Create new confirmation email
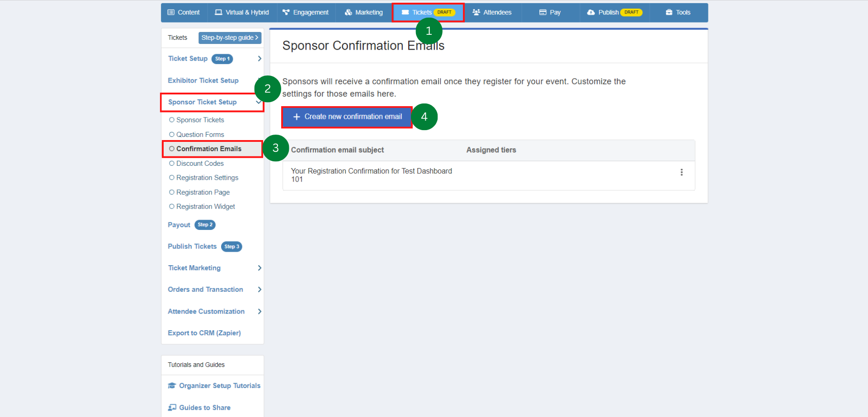Screen dimensions: 868x417 pyautogui.click(x=347, y=117)
